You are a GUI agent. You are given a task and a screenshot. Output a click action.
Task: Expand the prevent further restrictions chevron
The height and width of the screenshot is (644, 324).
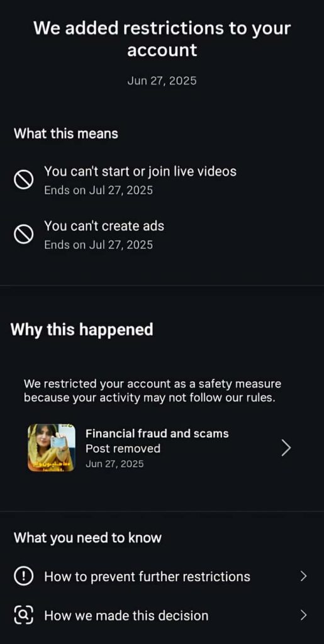[303, 576]
